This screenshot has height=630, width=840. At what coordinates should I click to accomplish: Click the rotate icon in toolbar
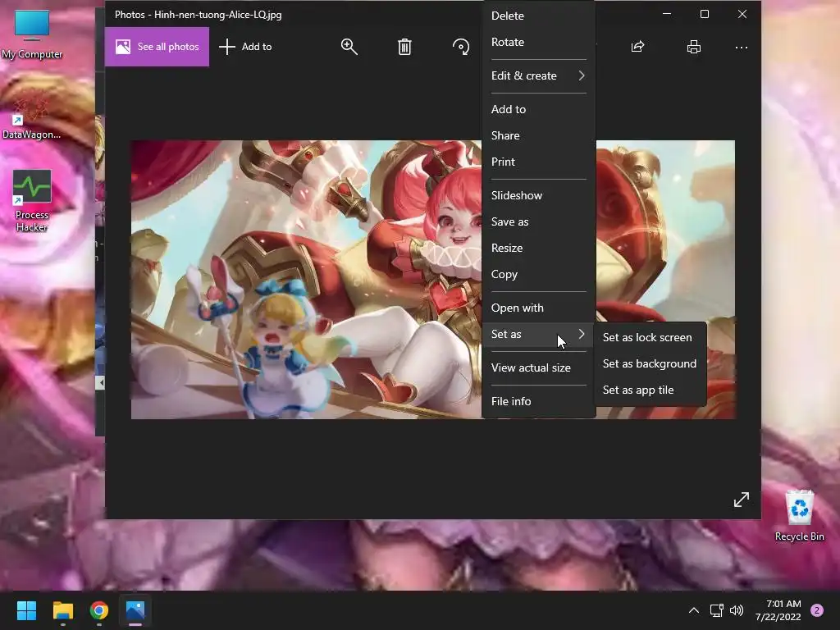(461, 47)
